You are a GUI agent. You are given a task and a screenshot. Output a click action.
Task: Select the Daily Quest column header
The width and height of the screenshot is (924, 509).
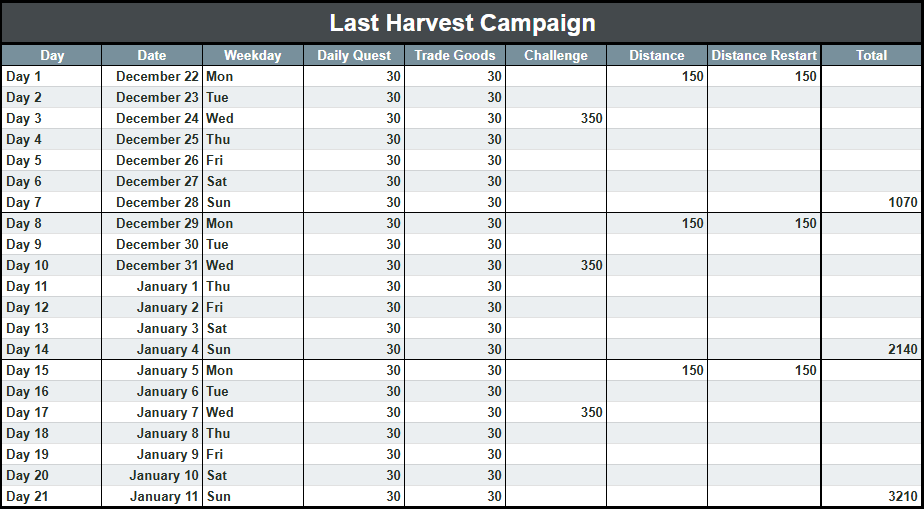pos(353,55)
